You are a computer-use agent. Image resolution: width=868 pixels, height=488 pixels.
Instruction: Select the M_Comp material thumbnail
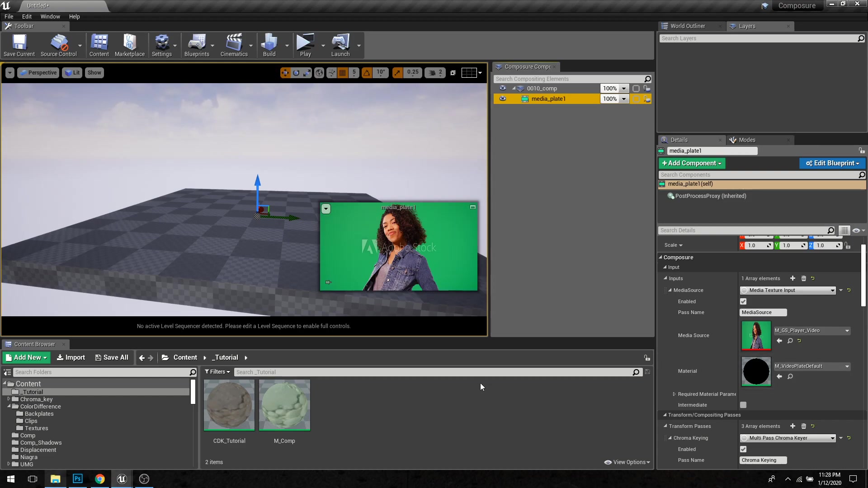[284, 405]
